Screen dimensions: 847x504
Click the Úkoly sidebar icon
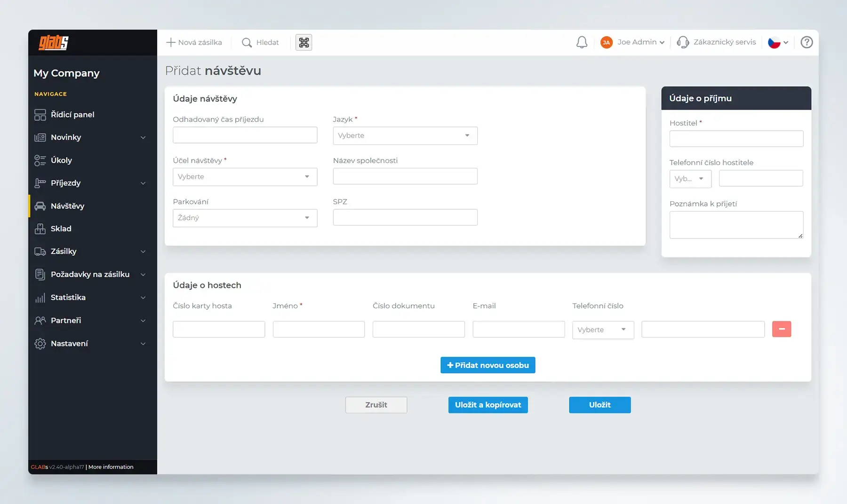[x=40, y=160]
